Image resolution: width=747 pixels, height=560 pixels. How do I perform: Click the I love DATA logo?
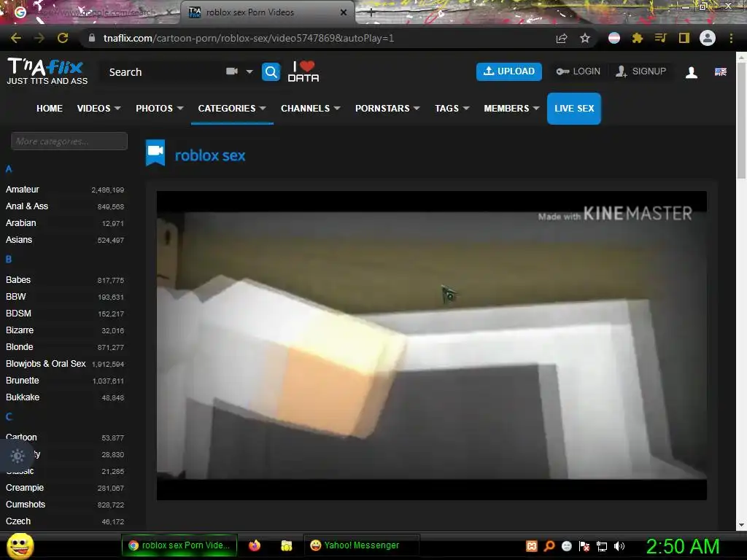pos(303,72)
